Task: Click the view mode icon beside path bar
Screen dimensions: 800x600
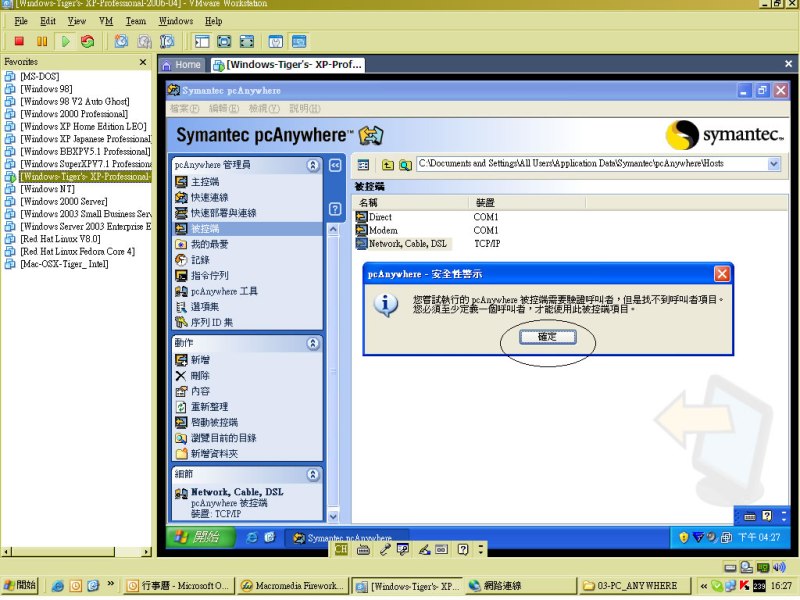Action: pyautogui.click(x=363, y=165)
